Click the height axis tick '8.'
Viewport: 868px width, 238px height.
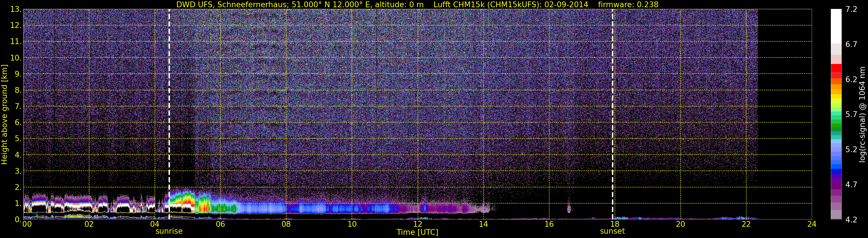[x=18, y=90]
